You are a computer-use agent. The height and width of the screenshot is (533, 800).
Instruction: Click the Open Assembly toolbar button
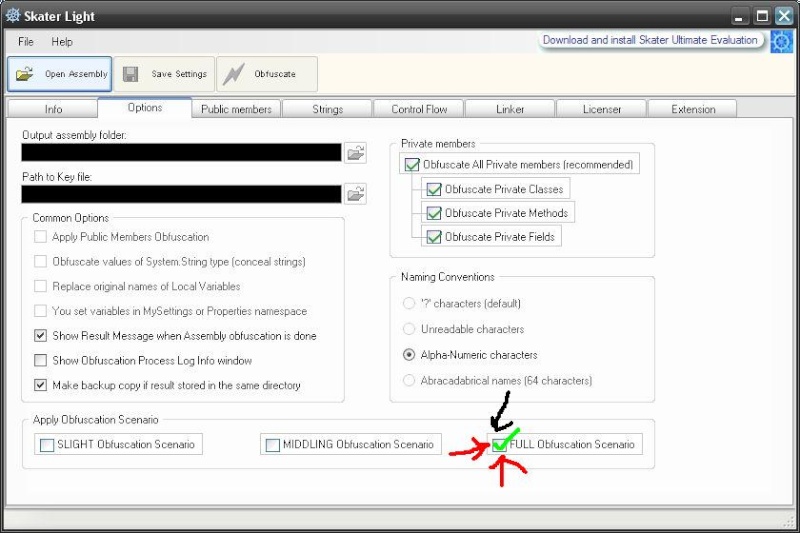coord(59,74)
